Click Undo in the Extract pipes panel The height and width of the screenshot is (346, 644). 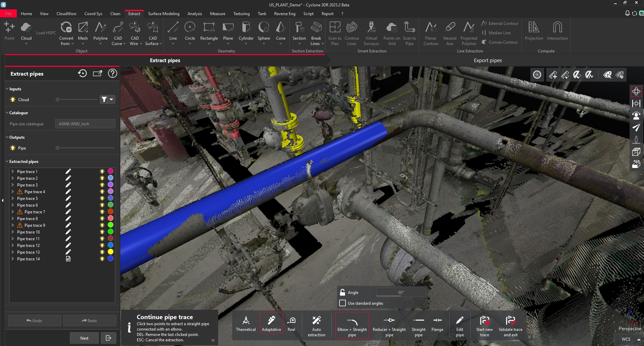pos(34,320)
